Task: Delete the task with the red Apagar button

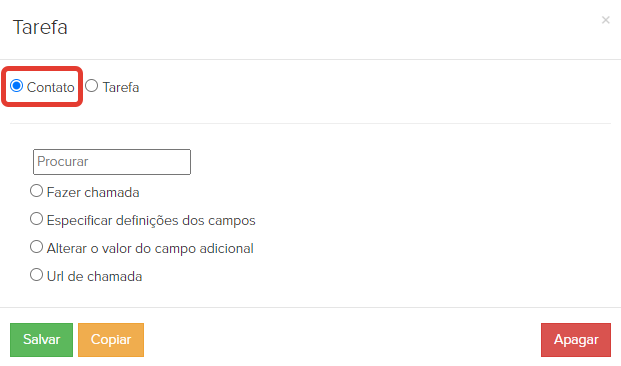Action: 576,340
